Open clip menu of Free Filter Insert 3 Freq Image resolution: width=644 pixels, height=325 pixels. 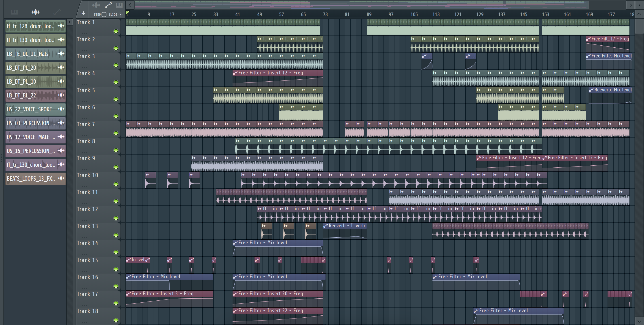click(128, 294)
